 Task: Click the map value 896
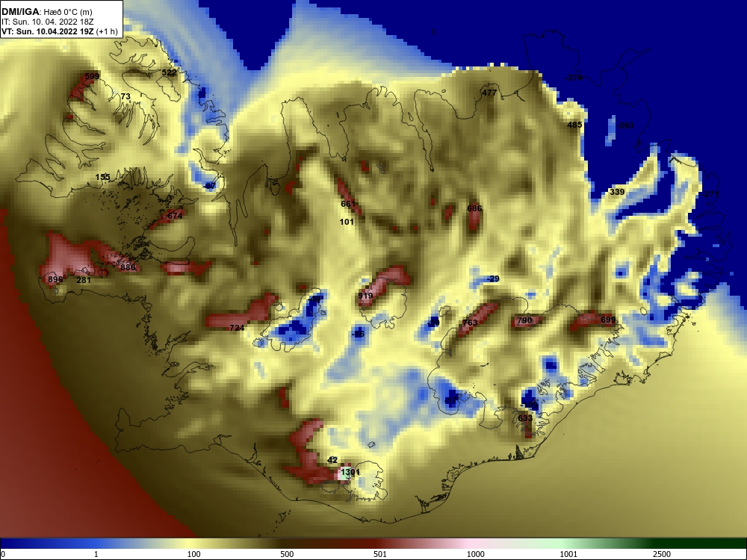coord(55,279)
